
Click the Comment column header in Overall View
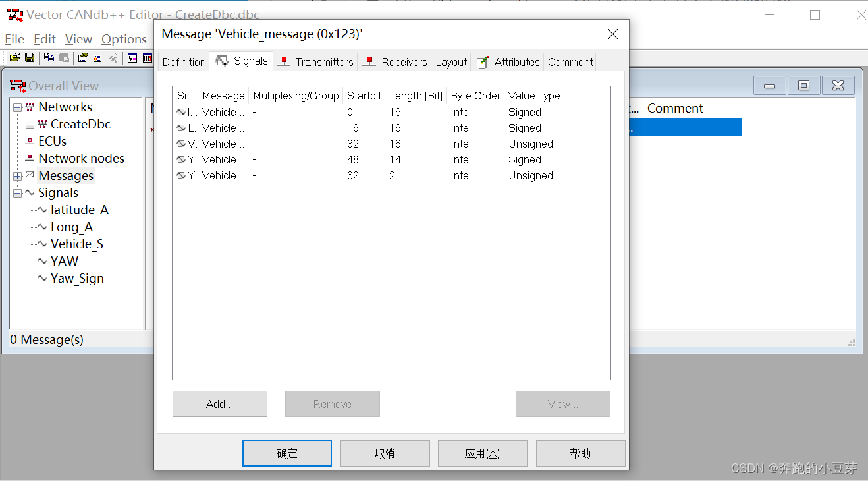pos(692,109)
